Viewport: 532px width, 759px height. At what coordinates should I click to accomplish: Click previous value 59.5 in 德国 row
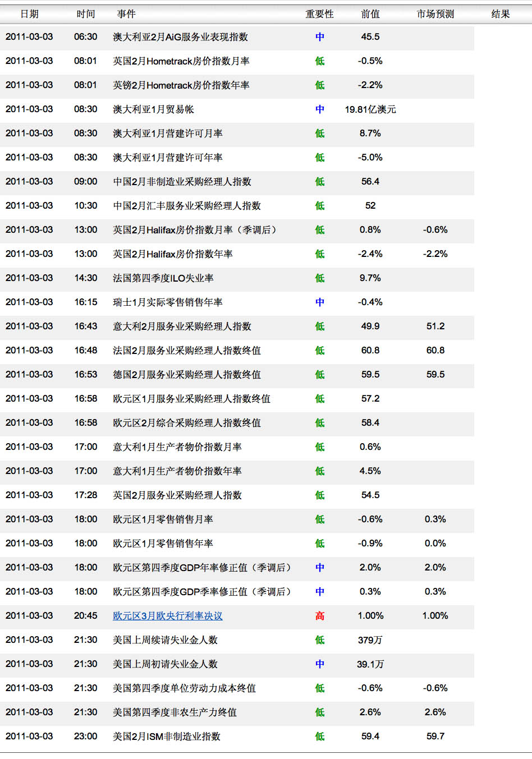(x=370, y=375)
